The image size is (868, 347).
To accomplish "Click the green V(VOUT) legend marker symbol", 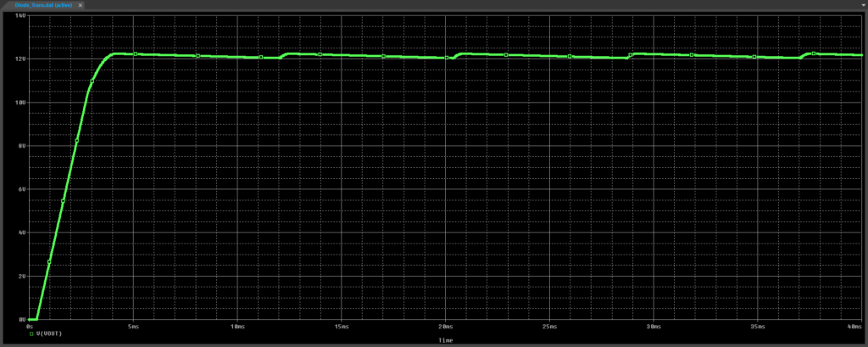I will (x=31, y=334).
